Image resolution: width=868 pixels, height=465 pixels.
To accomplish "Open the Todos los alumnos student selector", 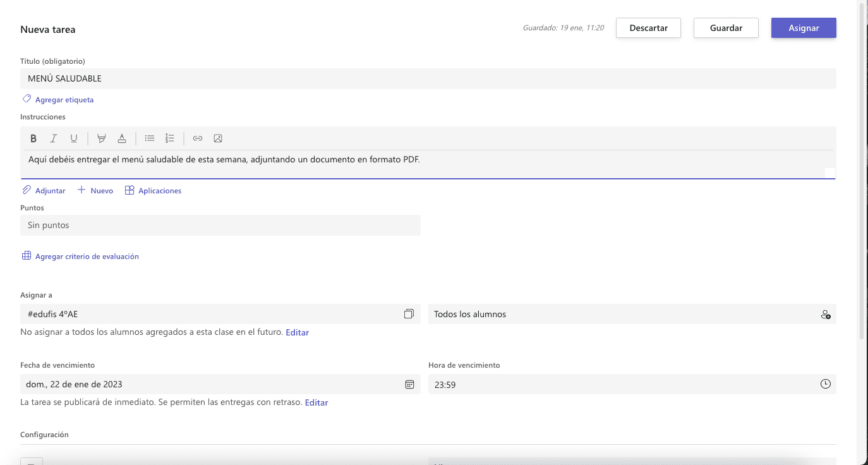I will 632,314.
